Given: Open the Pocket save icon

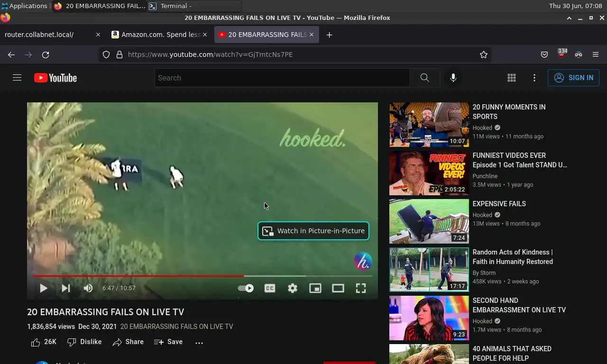Looking at the screenshot, I should [544, 55].
